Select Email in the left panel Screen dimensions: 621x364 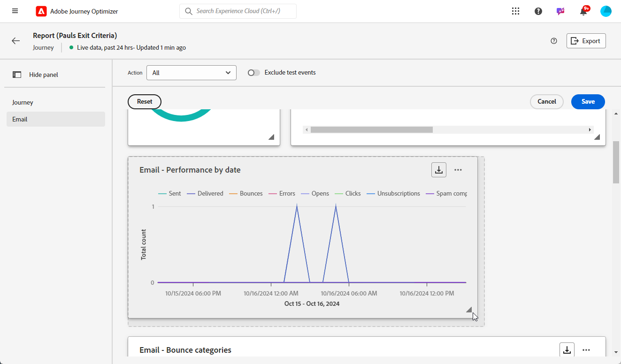tap(20, 119)
